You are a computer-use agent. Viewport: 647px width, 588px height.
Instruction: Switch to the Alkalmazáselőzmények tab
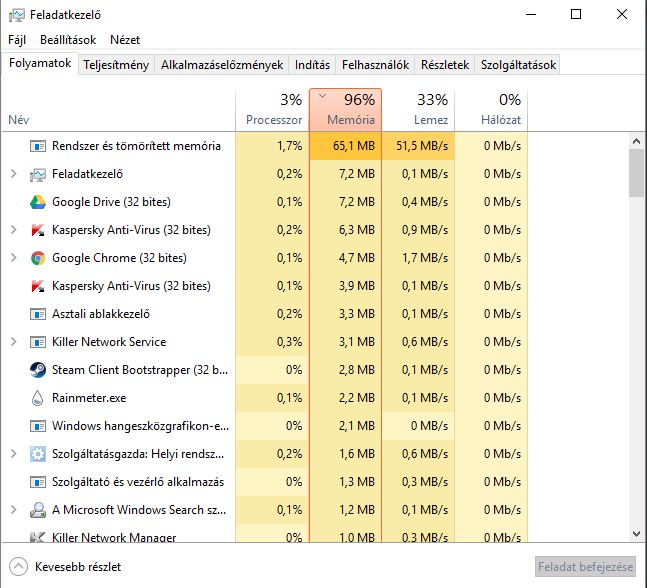tap(222, 65)
